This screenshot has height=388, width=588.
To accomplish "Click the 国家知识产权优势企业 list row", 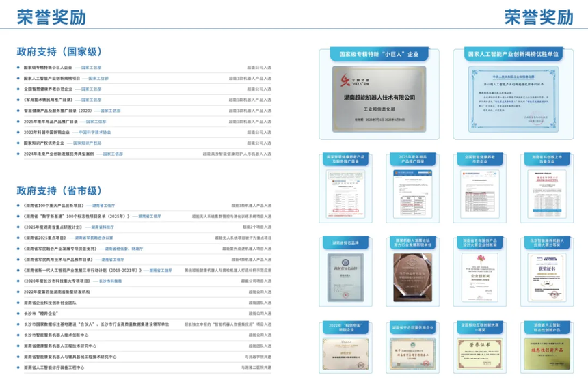I will coord(144,143).
